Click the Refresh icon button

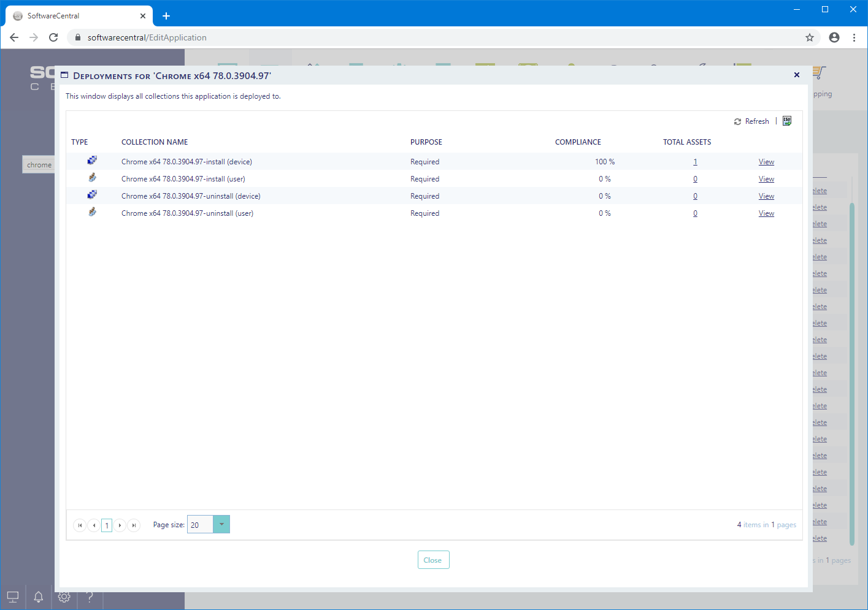coord(737,121)
